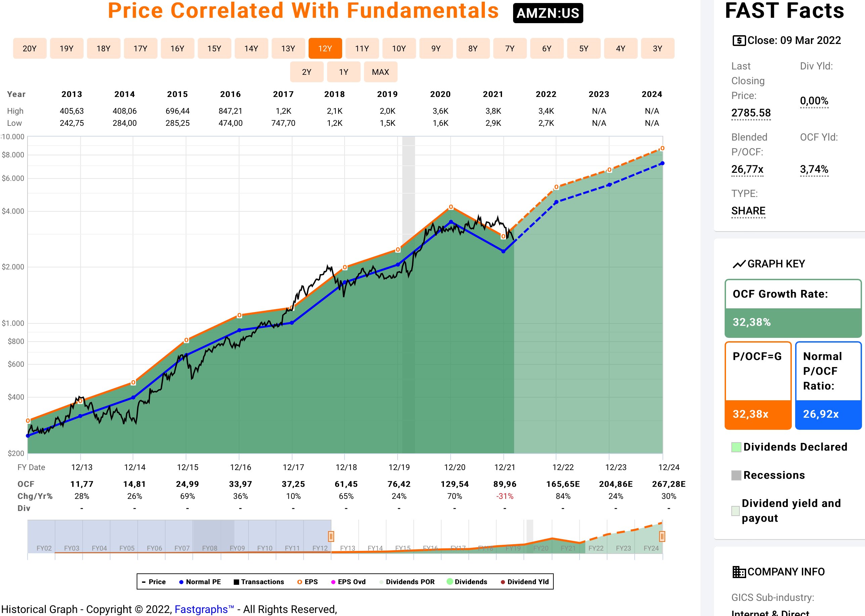Toggle the Recessions gray box
Image resolution: width=865 pixels, height=616 pixels.
tap(736, 475)
